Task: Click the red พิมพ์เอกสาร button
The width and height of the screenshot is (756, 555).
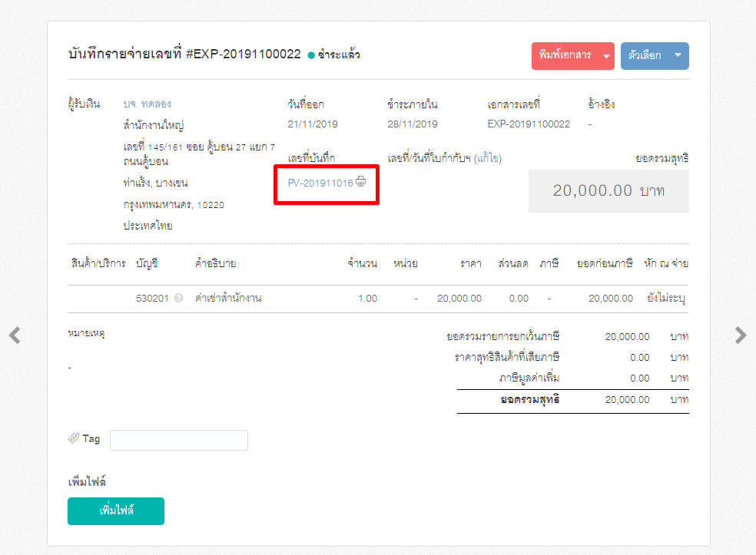Action: (573, 56)
